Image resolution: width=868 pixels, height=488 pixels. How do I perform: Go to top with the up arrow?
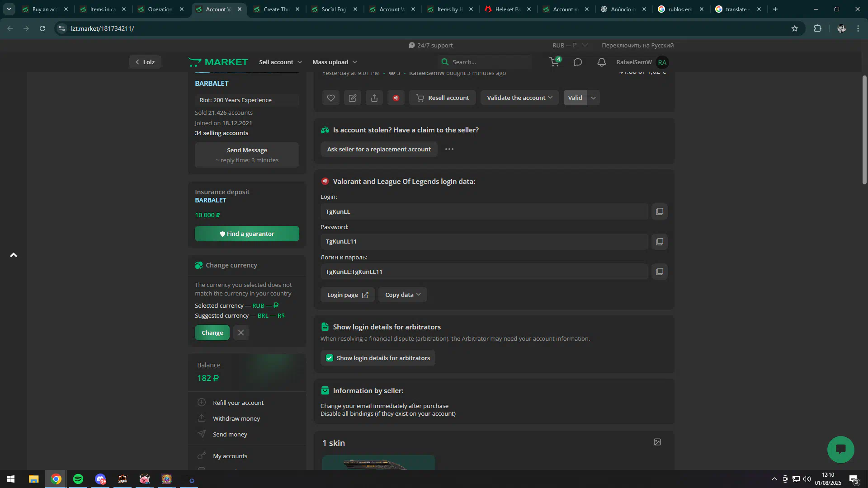tap(14, 255)
